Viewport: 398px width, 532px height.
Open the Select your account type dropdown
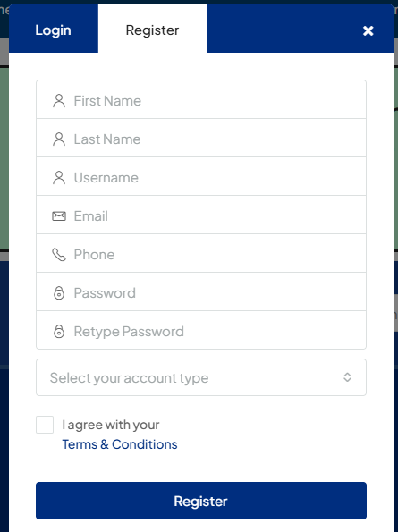coord(201,377)
